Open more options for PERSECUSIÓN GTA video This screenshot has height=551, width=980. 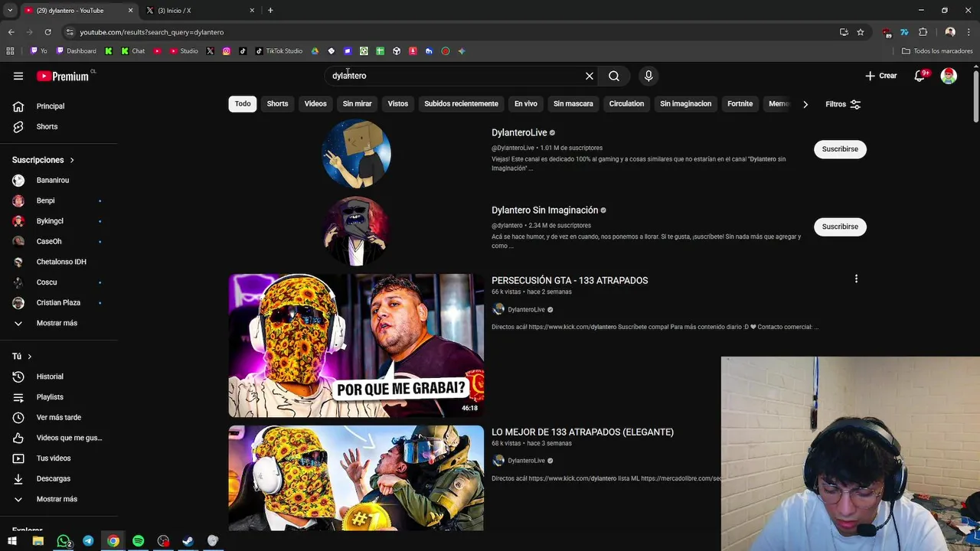pyautogui.click(x=856, y=279)
